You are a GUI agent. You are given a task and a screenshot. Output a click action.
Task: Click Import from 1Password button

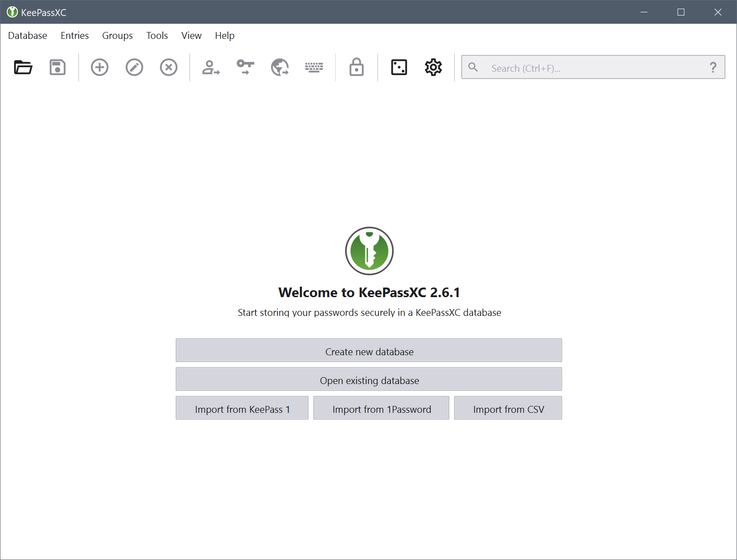tap(381, 408)
